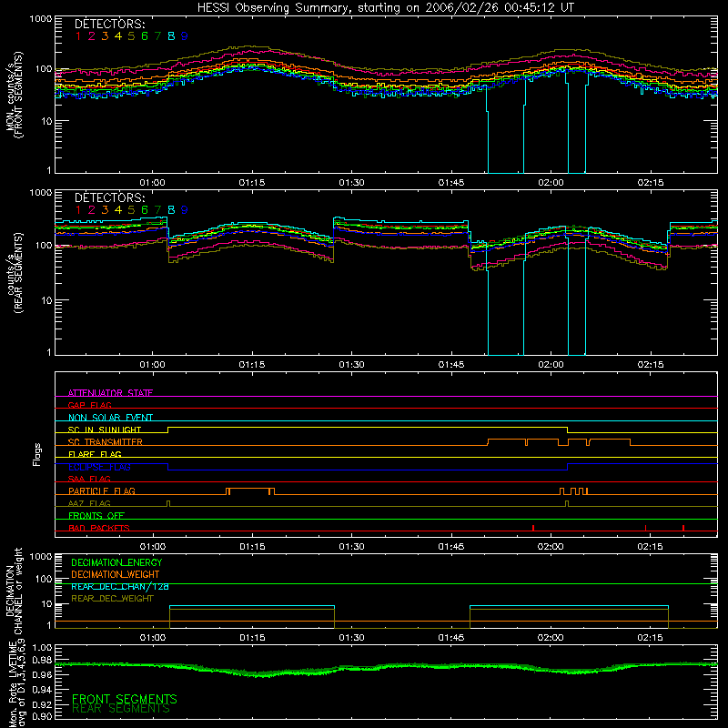Image resolution: width=728 pixels, height=728 pixels.
Task: Click the 02:00 tick label under front segments plot
Action: click(x=551, y=183)
